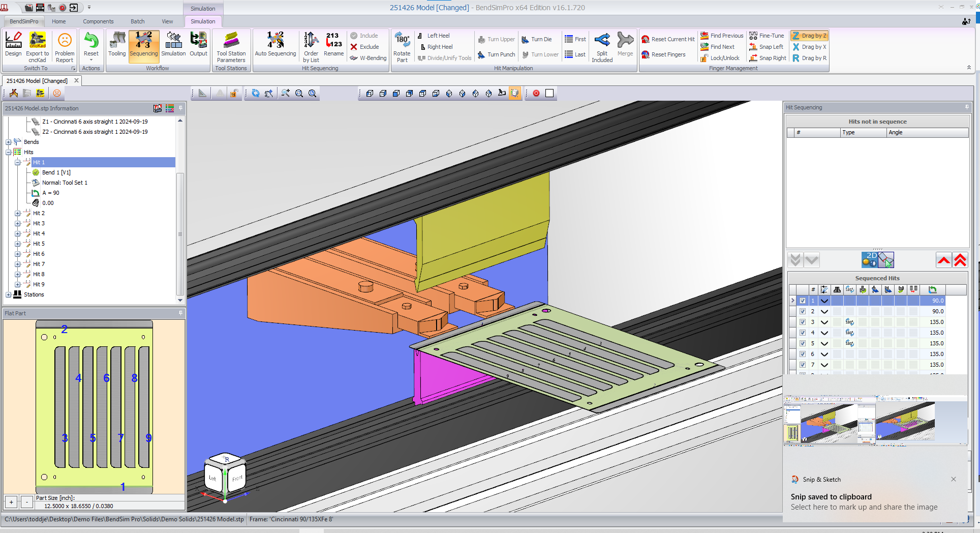Collapse the Hit 1 tree node
Screen dimensions: 980x533
(x=18, y=162)
